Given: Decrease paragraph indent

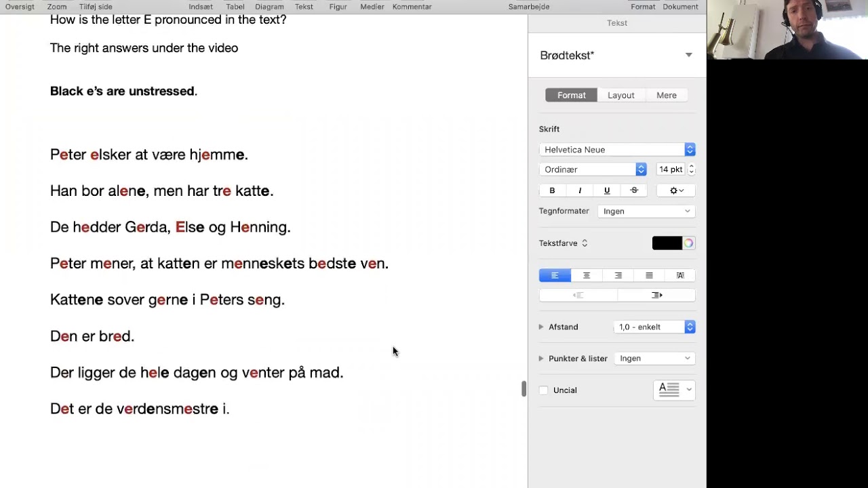Looking at the screenshot, I should tap(578, 295).
